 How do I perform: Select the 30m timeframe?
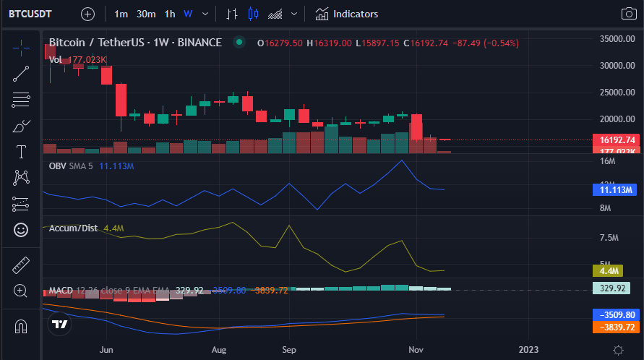click(x=146, y=14)
